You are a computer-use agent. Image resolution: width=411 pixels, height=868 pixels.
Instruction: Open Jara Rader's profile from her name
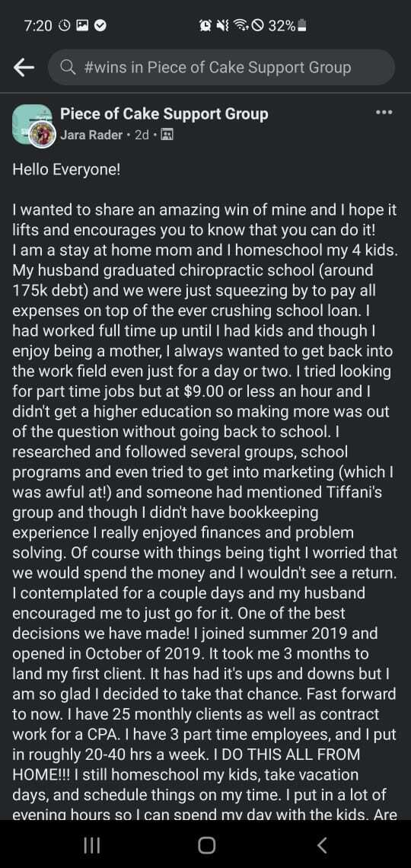[91, 135]
